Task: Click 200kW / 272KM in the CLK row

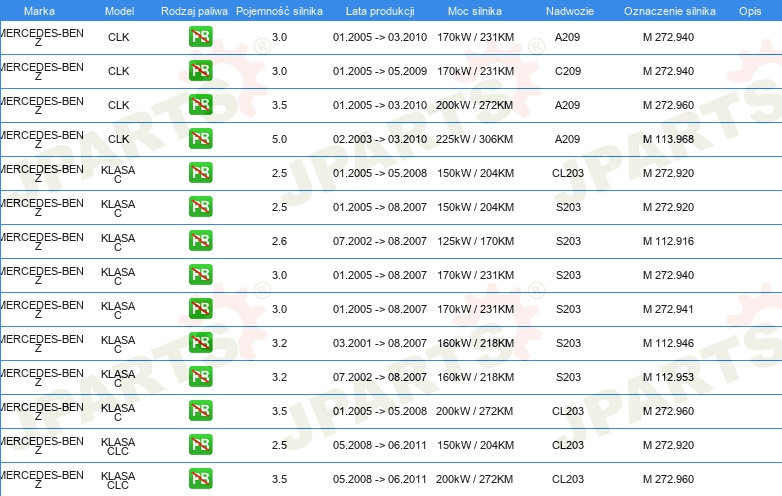Action: click(x=474, y=105)
